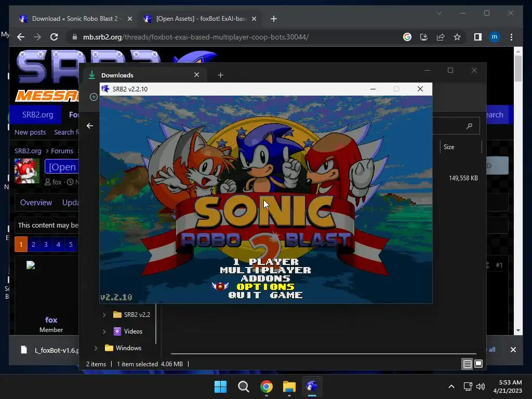Go to page 4 of thread
The width and height of the screenshot is (532, 399).
[58, 244]
